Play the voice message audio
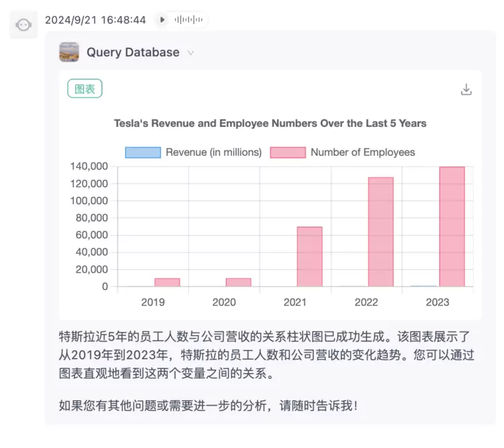This screenshot has height=448, width=504. [162, 20]
